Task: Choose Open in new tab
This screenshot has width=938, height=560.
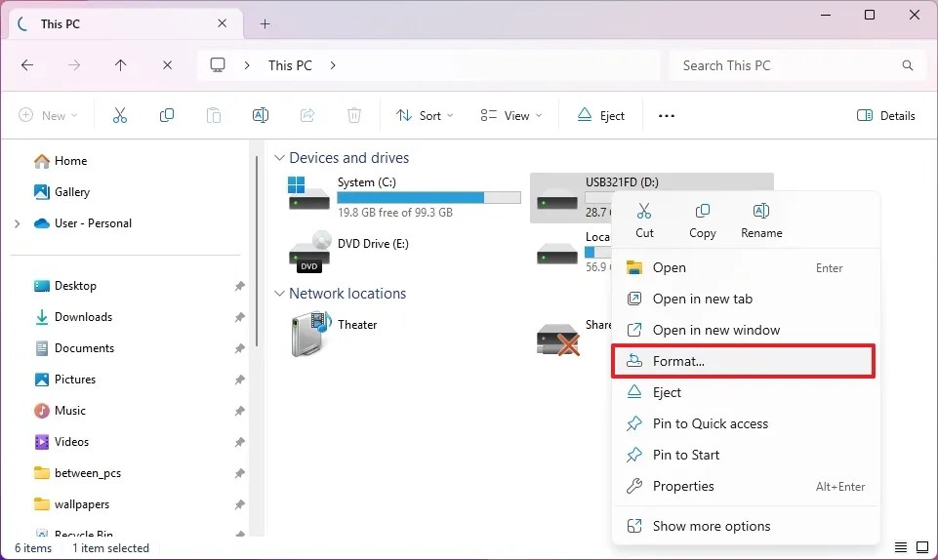Action: coord(744,299)
